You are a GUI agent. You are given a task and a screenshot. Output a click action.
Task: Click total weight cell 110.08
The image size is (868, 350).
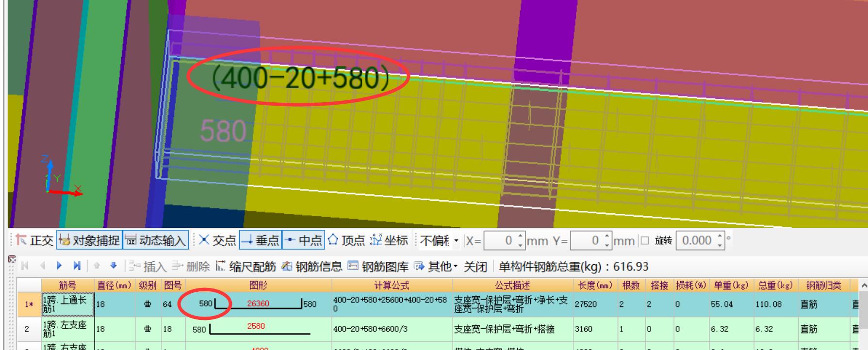tap(775, 304)
